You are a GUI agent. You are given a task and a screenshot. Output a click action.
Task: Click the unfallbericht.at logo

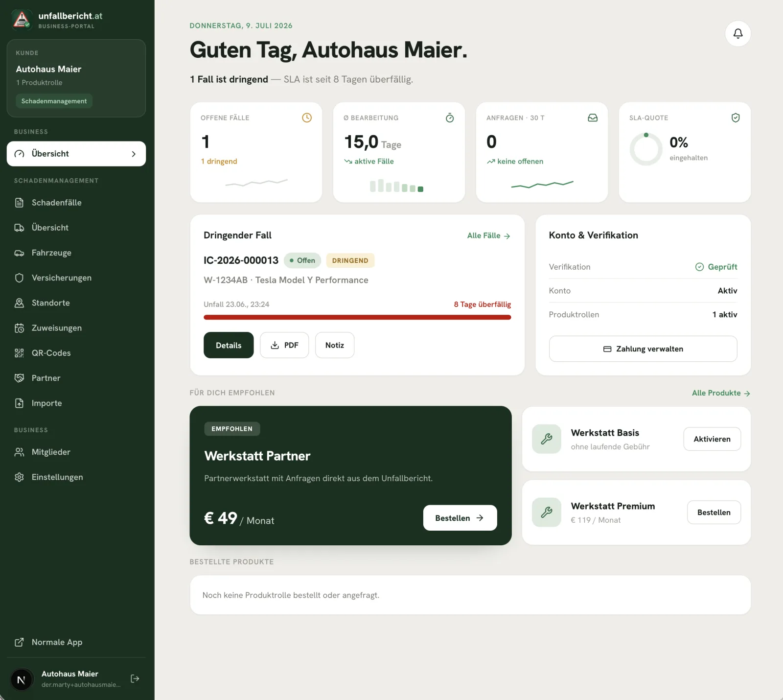pyautogui.click(x=21, y=20)
